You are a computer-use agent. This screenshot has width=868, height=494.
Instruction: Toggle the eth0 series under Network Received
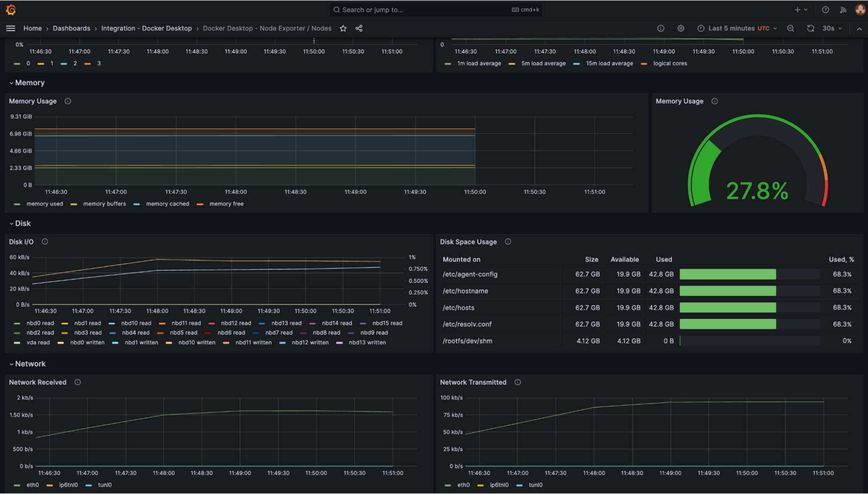tap(32, 485)
